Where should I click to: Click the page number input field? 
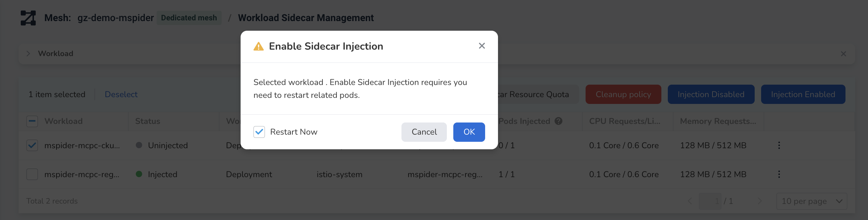pos(710,201)
